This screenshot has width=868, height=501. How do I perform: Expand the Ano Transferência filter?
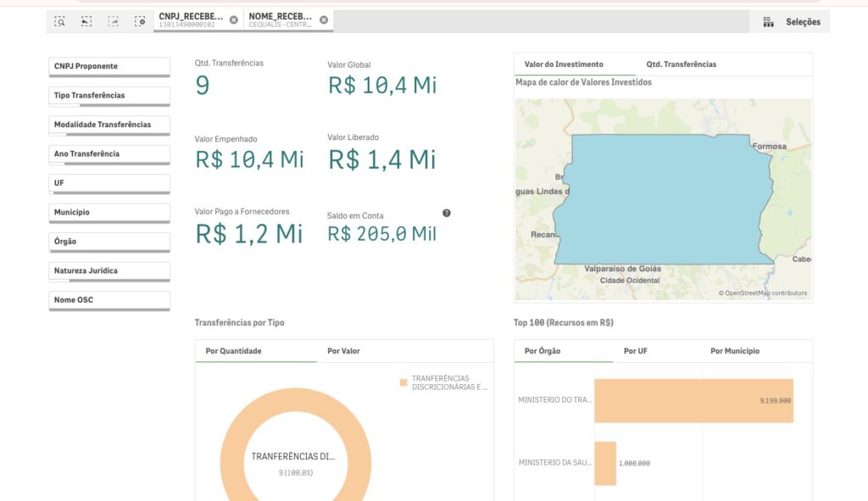click(x=109, y=154)
